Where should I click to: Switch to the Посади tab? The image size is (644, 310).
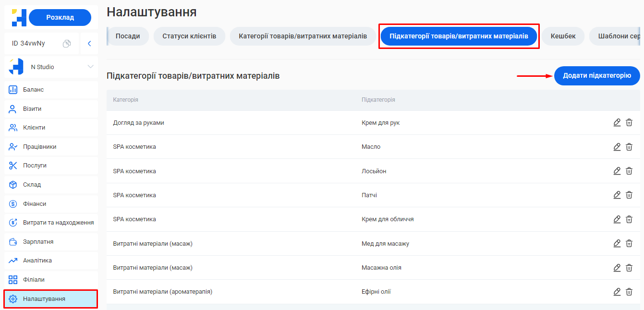click(x=127, y=36)
